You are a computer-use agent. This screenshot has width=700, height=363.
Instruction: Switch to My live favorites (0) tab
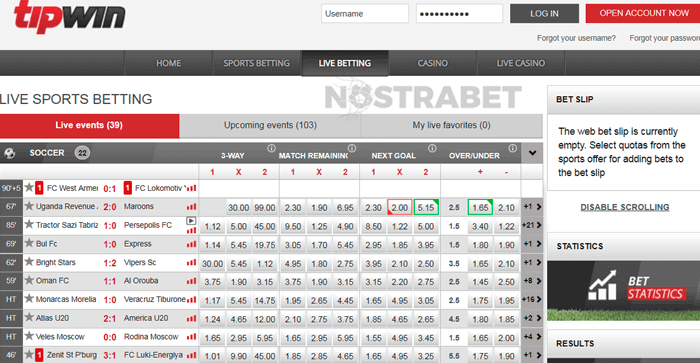[451, 125]
